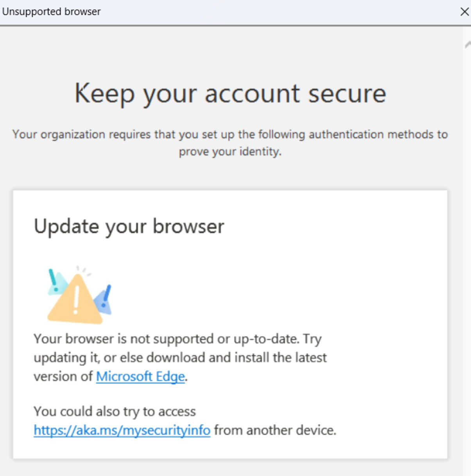Click 'You could also try to access' text
Screen dimensions: 471x476
(115, 412)
